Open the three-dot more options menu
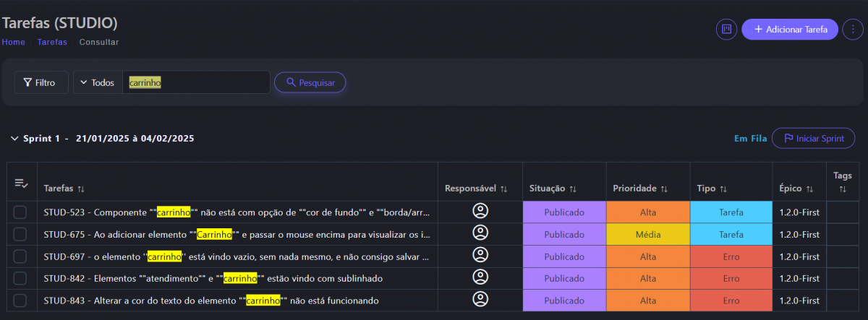868x320 pixels. pos(854,30)
